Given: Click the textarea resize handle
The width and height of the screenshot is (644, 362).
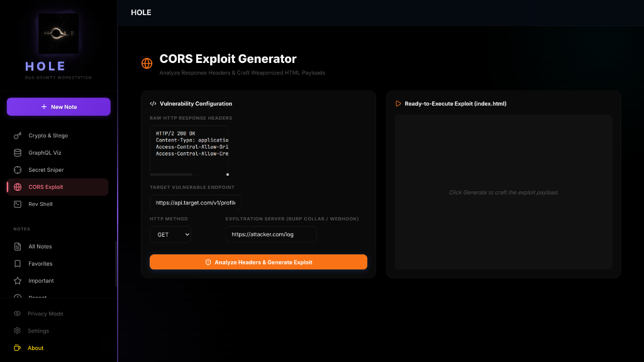Looking at the screenshot, I should click(x=228, y=174).
